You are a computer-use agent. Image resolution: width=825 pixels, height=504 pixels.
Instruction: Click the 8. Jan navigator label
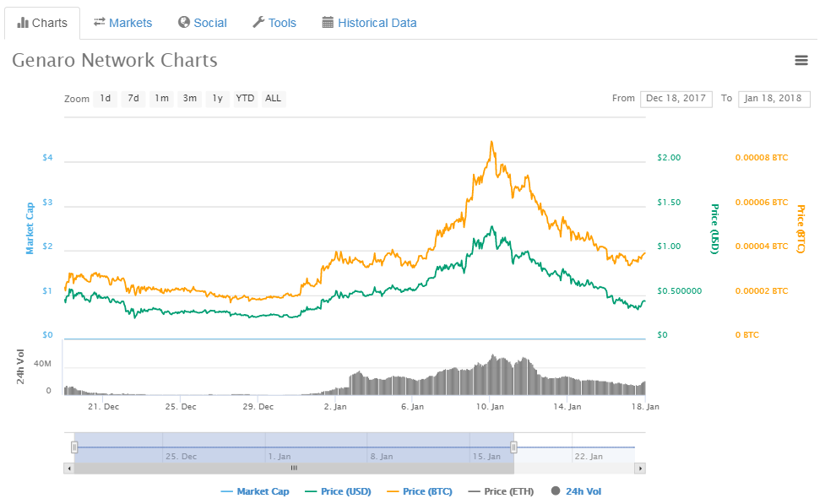382,457
